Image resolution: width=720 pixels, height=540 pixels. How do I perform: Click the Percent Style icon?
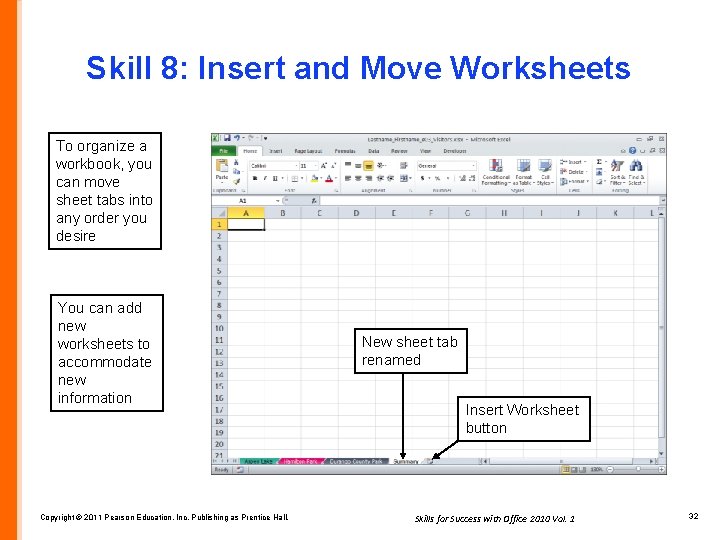pos(437,178)
